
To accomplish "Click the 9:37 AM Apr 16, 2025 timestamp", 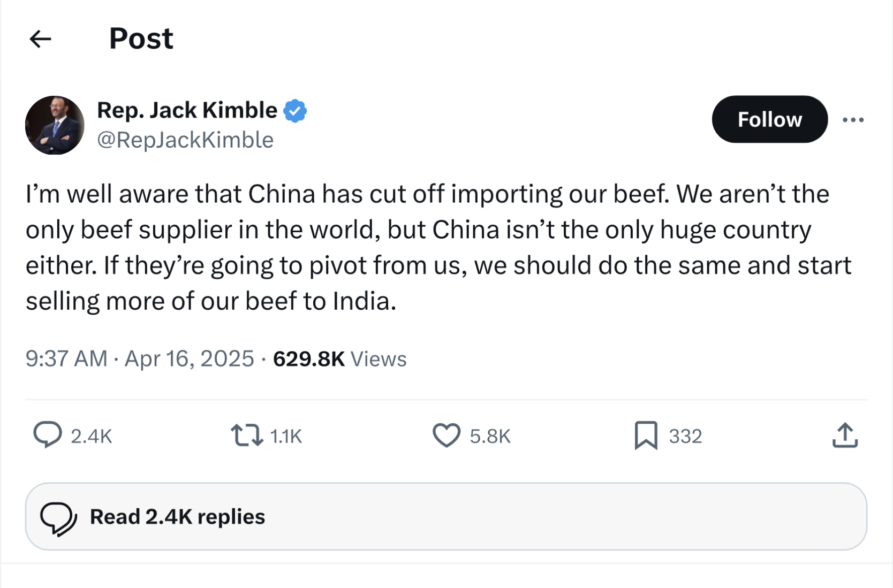I will (x=140, y=358).
